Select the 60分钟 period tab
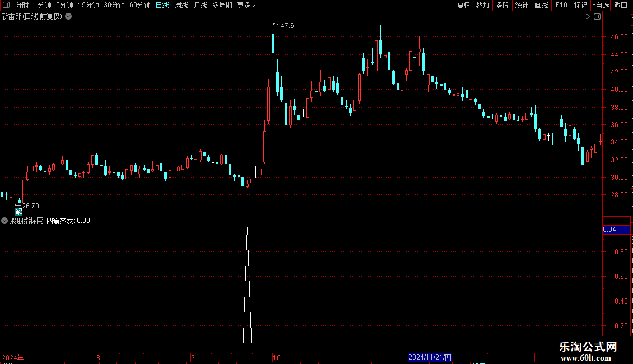This screenshot has width=633, height=364. 139,5
